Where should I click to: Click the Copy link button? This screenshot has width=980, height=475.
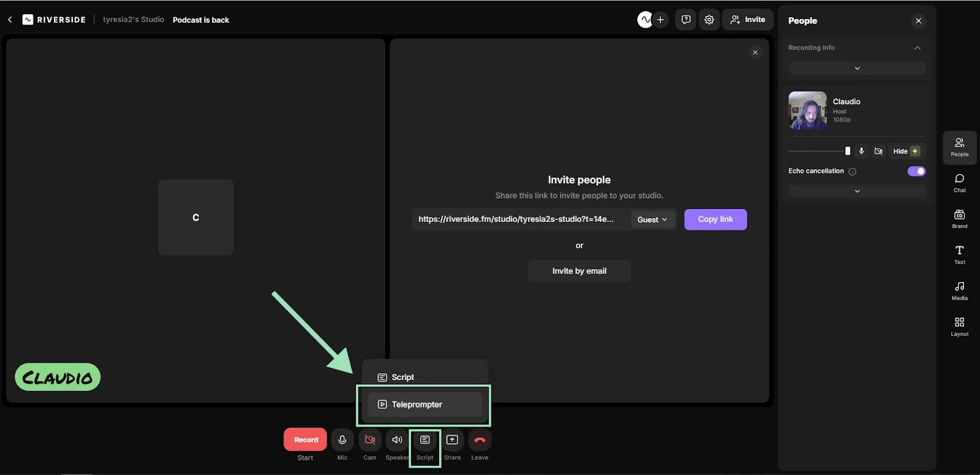click(x=715, y=219)
